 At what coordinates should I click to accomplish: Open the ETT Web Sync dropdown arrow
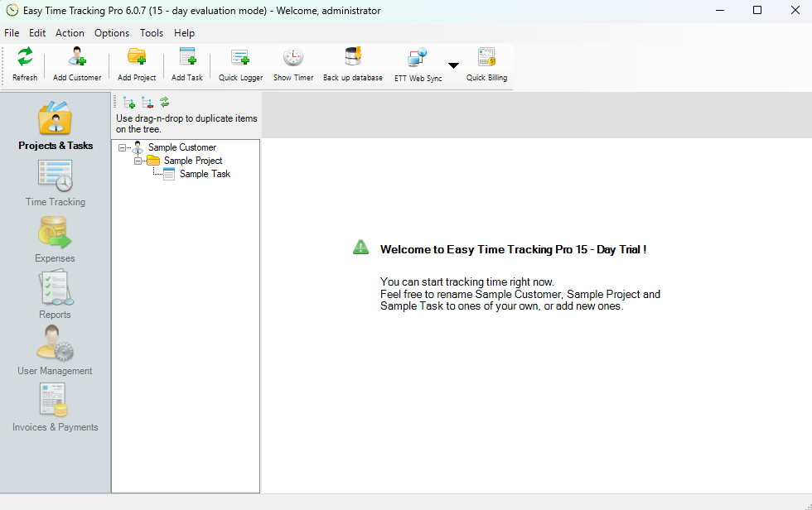coord(454,65)
